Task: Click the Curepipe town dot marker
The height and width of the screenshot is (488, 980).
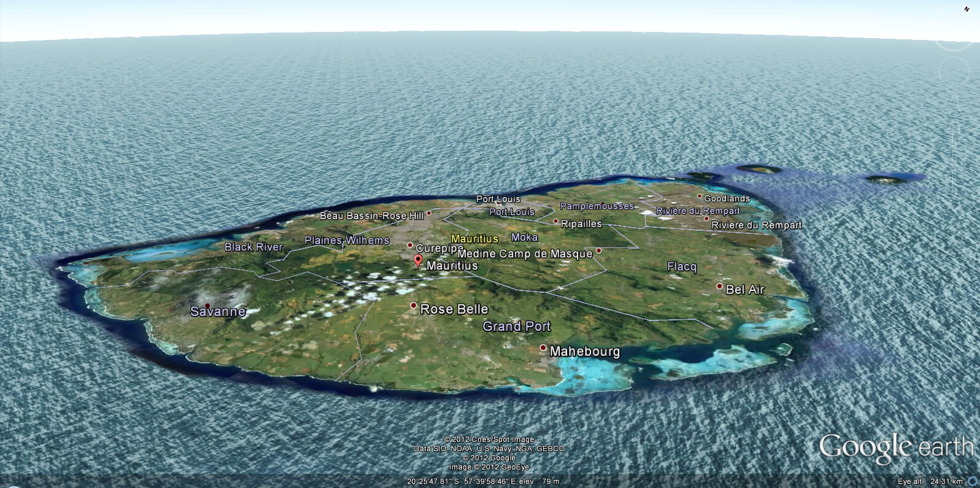Action: tap(410, 245)
